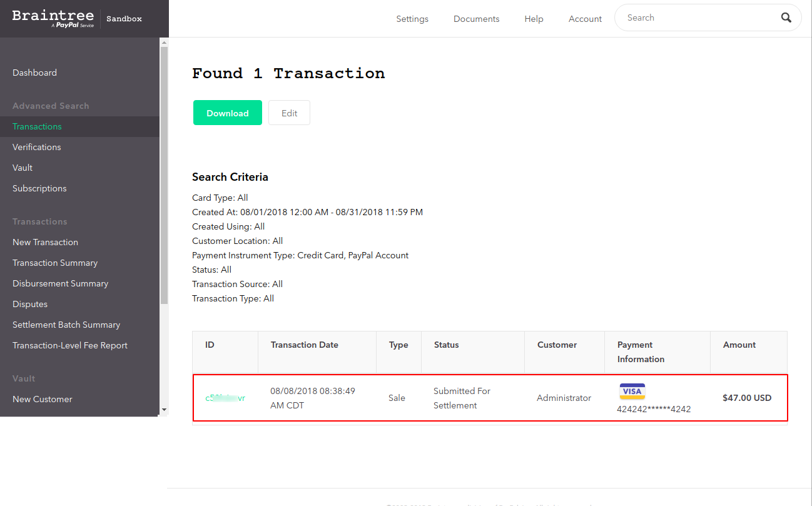The width and height of the screenshot is (812, 506).
Task: Click the 08/08/2018 transaction date
Action: (x=313, y=398)
